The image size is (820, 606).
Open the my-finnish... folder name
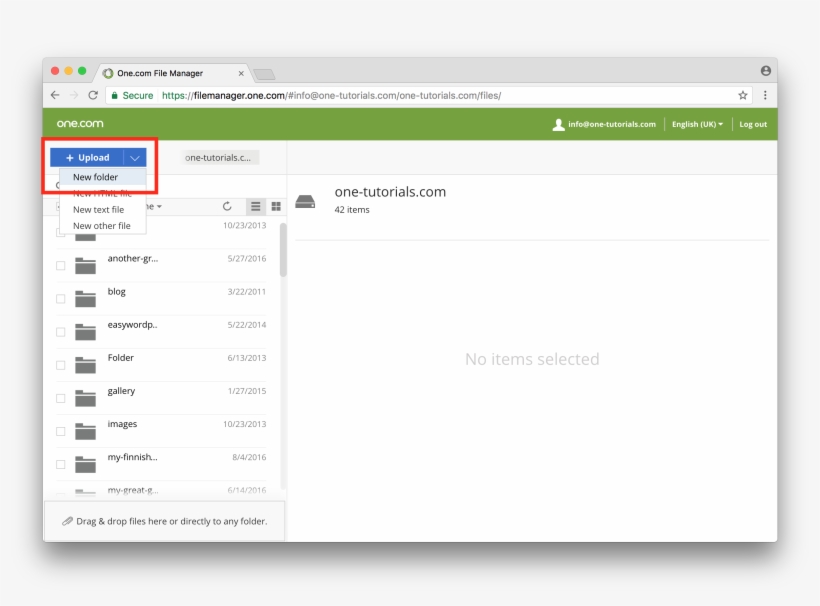coord(132,457)
